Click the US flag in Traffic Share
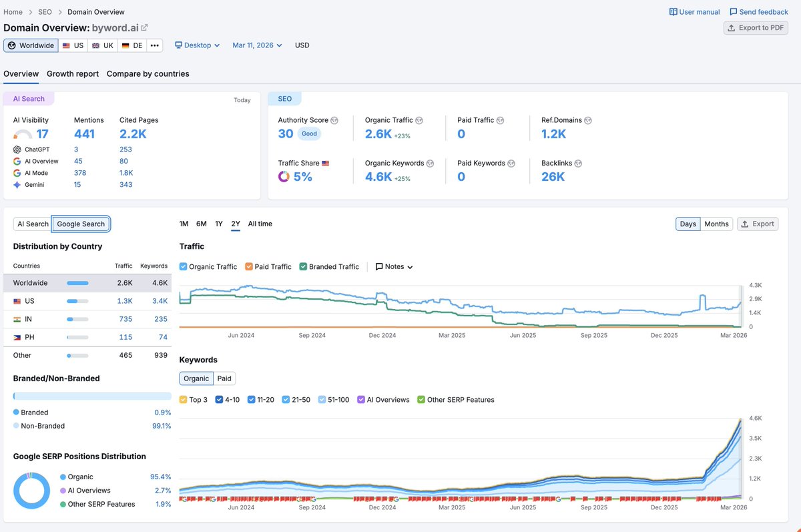The width and height of the screenshot is (801, 532). tap(326, 163)
